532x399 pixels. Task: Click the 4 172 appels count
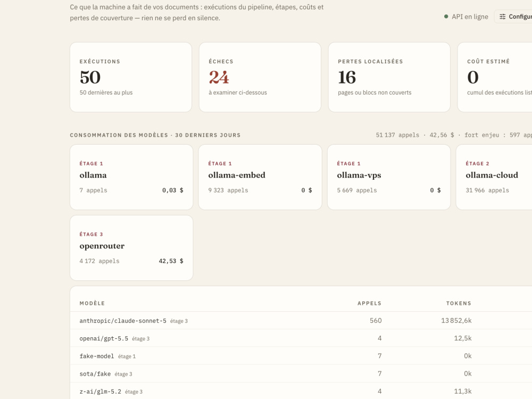(99, 261)
